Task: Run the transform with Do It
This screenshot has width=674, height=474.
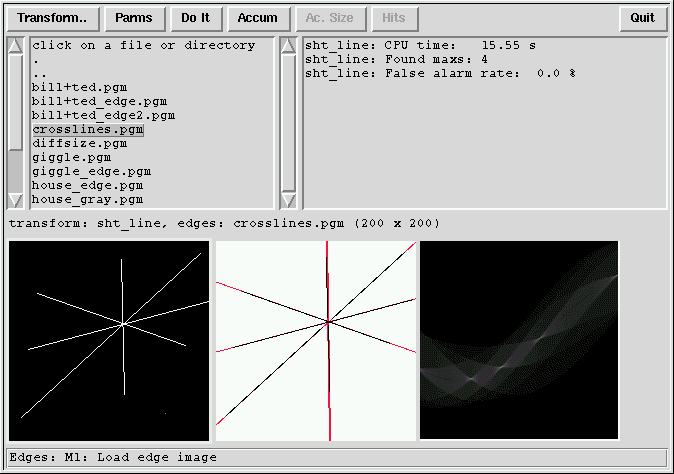Action: pos(196,18)
